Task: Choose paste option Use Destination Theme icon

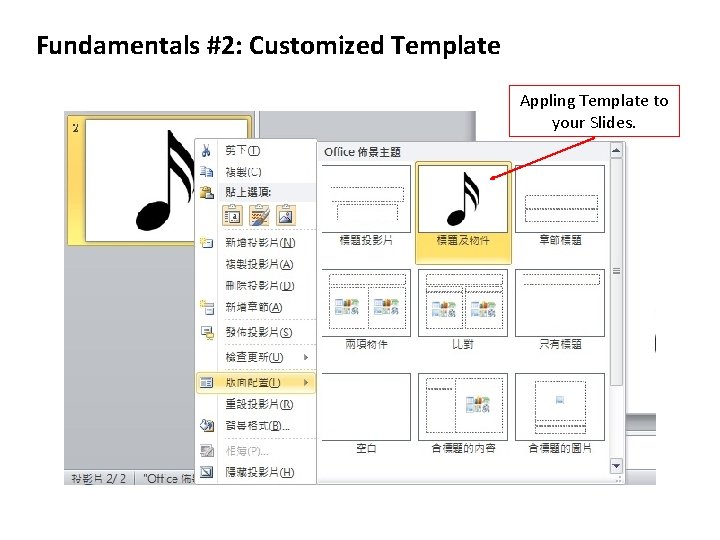Action: [232, 215]
